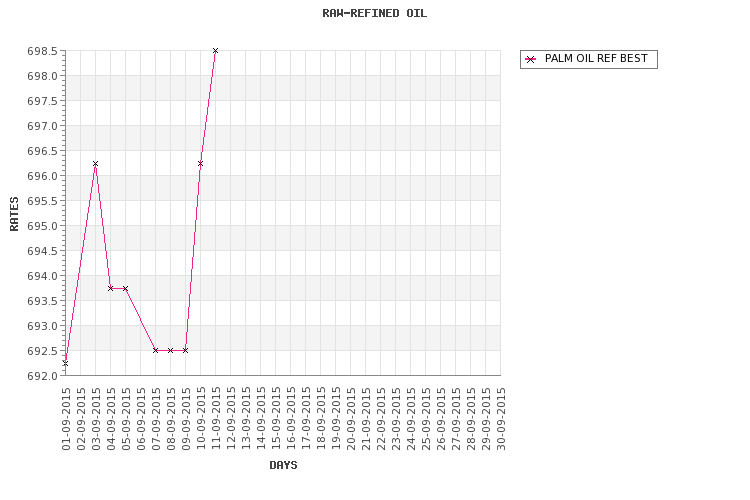Viewport: 750px width, 500px height.
Task: Click the highest point on 11-09-2015
Action: point(215,51)
